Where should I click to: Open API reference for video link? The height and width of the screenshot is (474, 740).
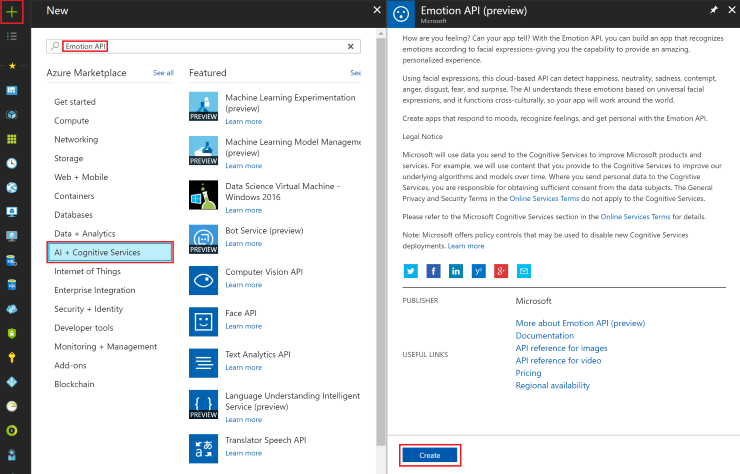(558, 361)
